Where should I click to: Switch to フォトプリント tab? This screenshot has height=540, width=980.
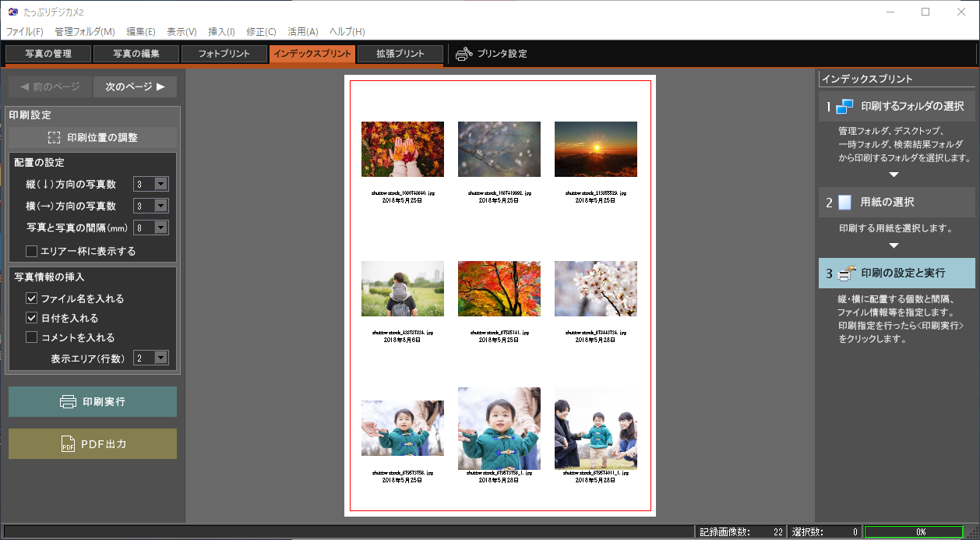[224, 54]
